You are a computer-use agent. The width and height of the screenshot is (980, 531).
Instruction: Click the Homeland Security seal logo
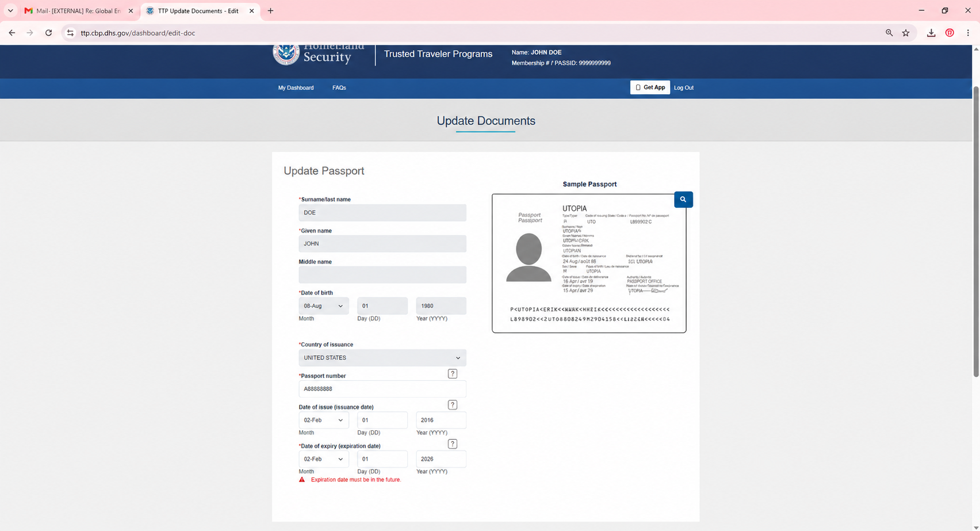286,54
